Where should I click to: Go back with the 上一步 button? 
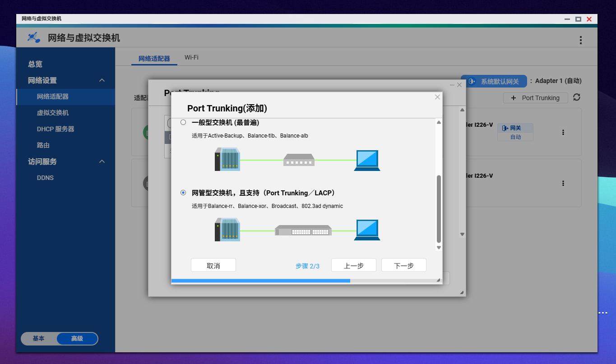[x=354, y=265]
